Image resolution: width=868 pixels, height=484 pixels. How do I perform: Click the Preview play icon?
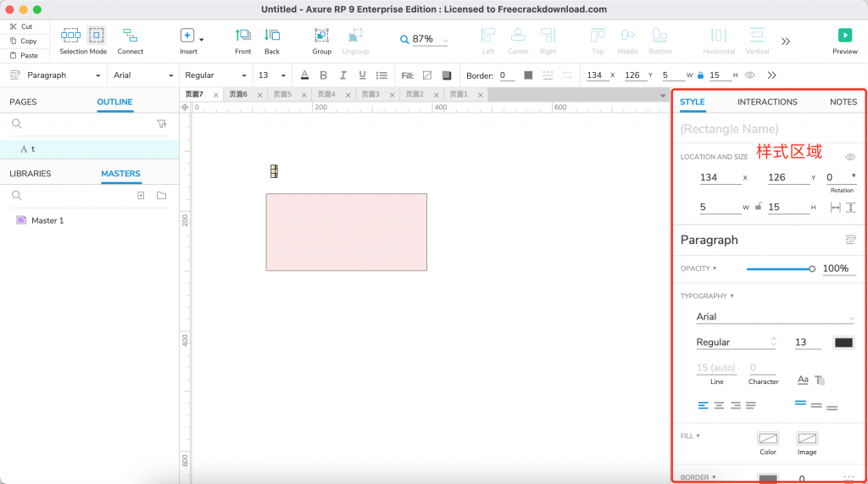tap(844, 36)
